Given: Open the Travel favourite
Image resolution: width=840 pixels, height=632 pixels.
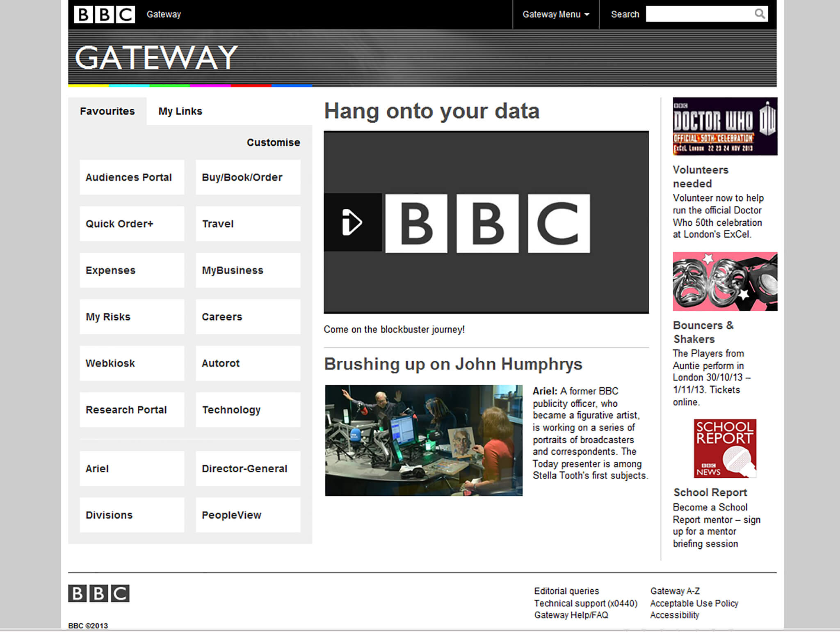Looking at the screenshot, I should 248,224.
